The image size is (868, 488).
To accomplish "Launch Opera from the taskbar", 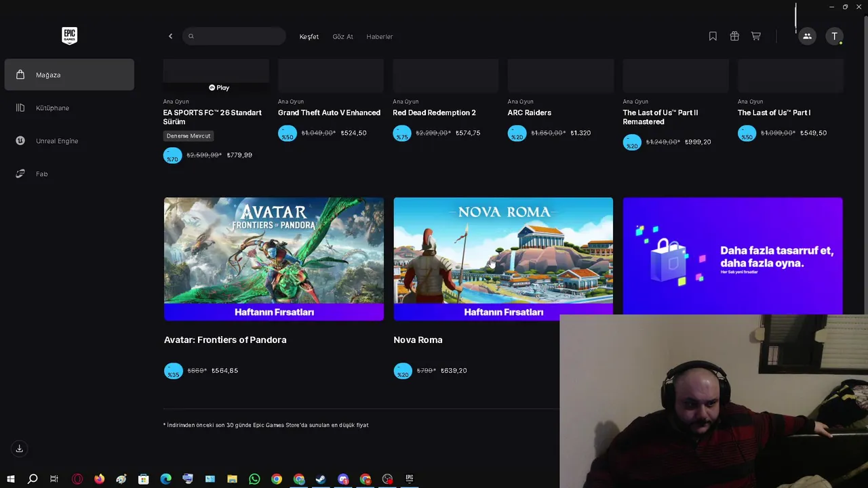I will (x=77, y=479).
